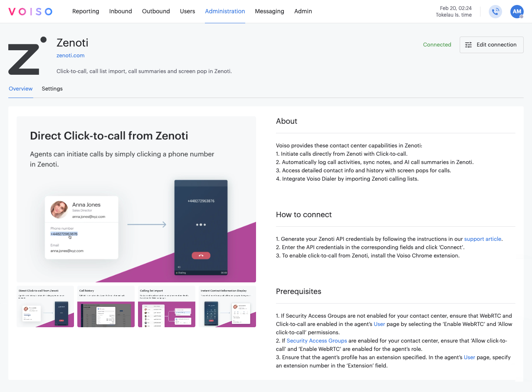Open the Users menu
This screenshot has width=532, height=392.
click(x=187, y=11)
